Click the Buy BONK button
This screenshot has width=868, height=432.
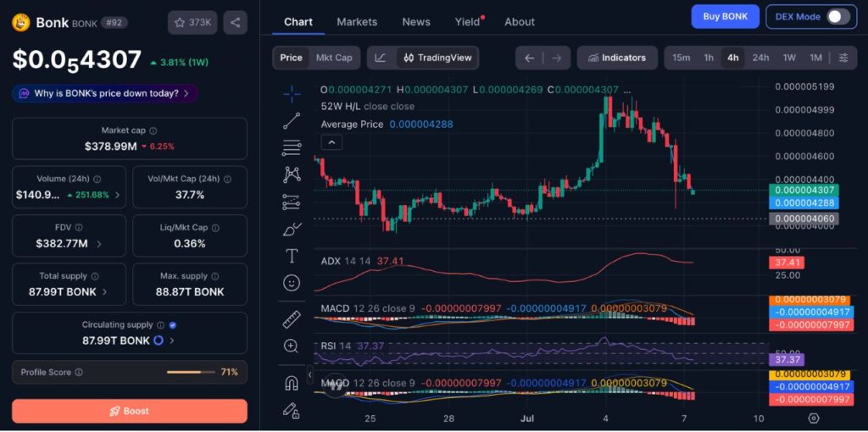[x=726, y=17]
